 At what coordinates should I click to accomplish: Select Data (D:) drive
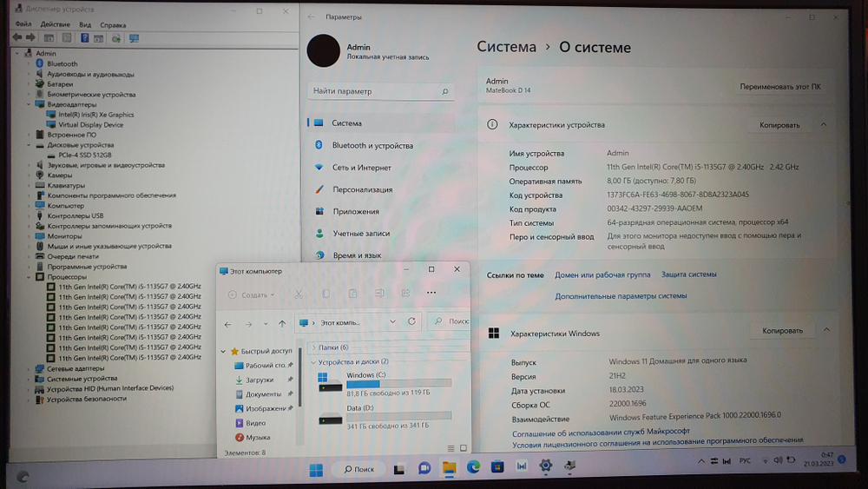(385, 417)
